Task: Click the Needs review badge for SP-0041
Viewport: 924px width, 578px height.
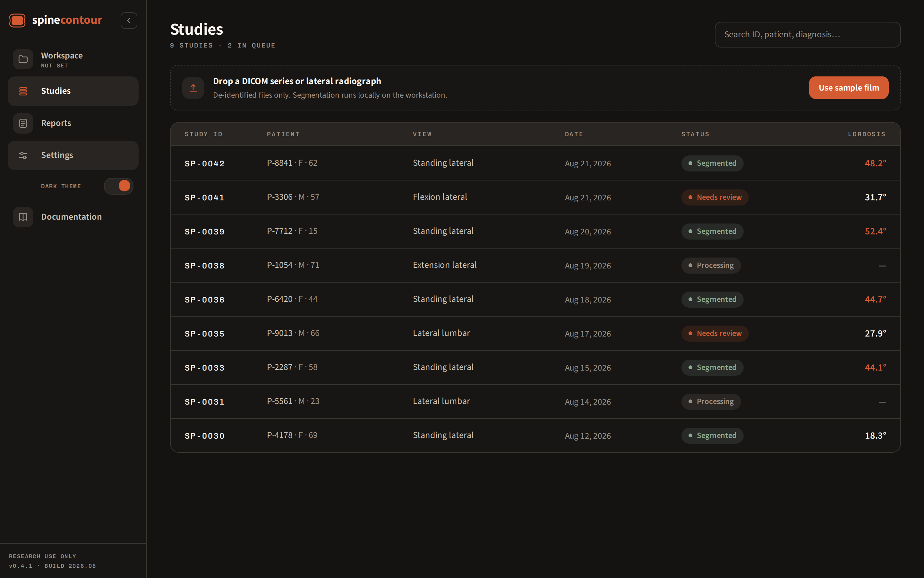Action: (x=715, y=197)
